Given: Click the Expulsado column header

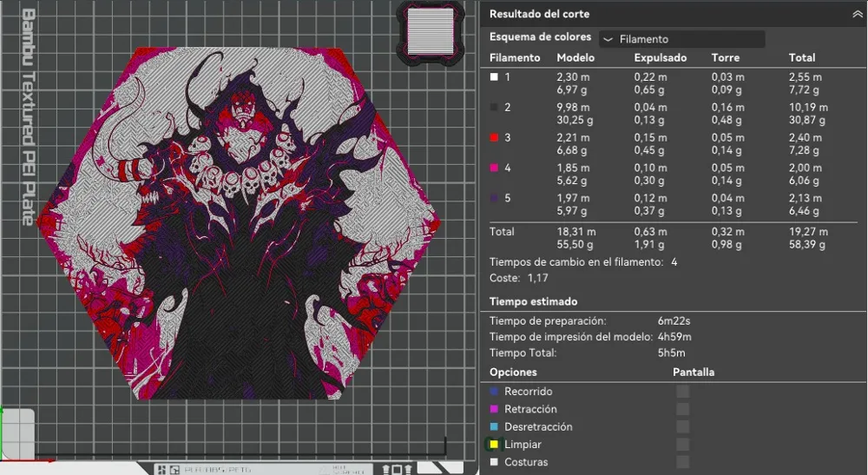Looking at the screenshot, I should pyautogui.click(x=661, y=57).
